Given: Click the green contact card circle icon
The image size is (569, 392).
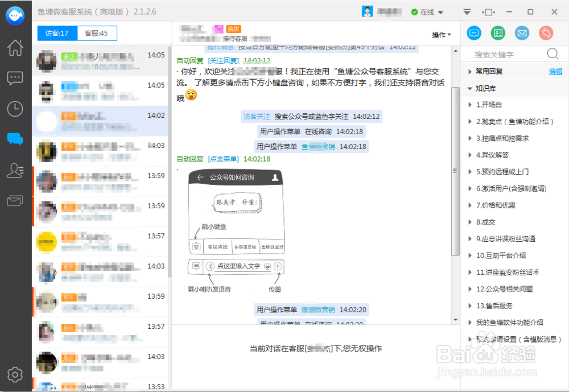Looking at the screenshot, I should click(498, 33).
